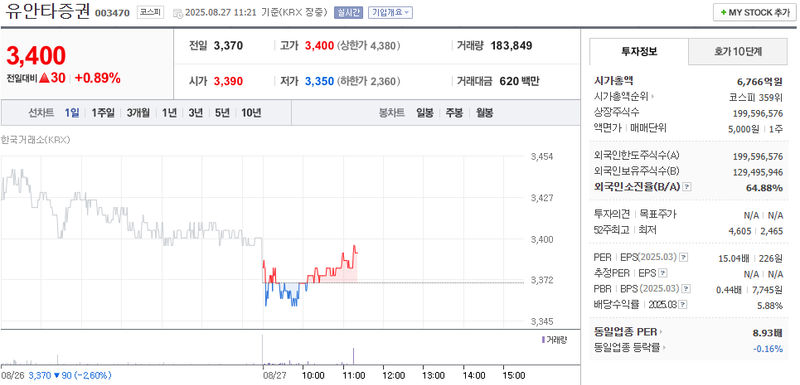This screenshot has width=800, height=385.
Task: Click the red price line on the chart
Action: click(338, 269)
